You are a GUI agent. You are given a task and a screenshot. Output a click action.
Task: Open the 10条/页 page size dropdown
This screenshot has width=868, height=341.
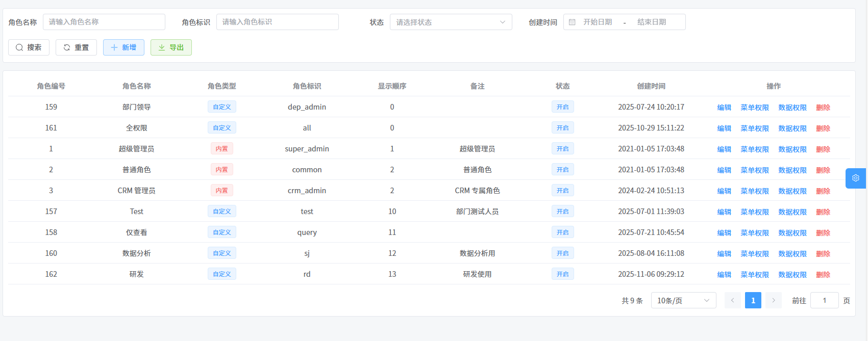pos(683,301)
